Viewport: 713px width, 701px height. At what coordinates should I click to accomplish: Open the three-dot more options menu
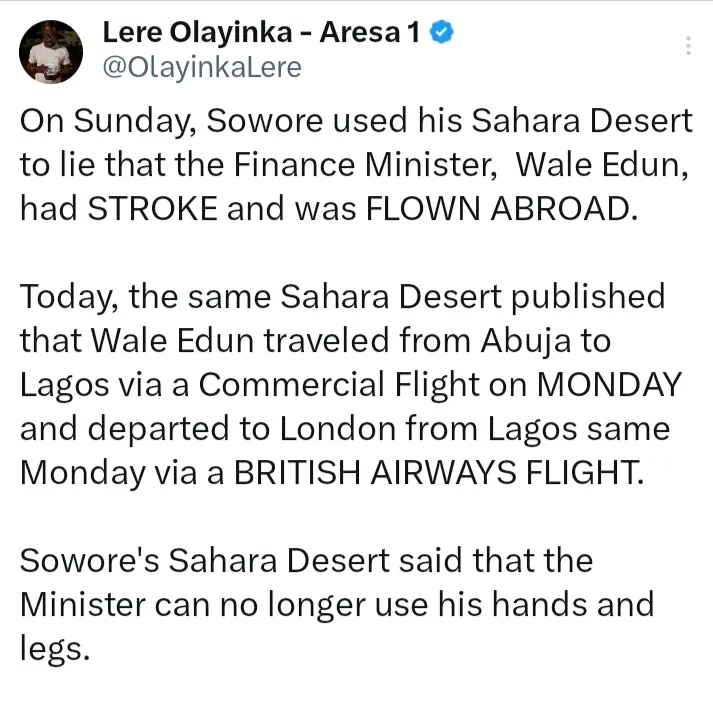688,46
